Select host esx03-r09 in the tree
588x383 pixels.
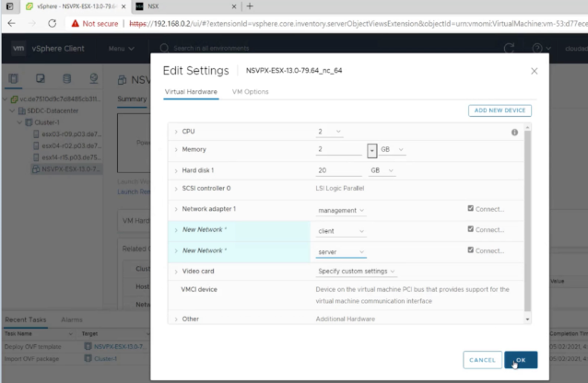(x=71, y=134)
